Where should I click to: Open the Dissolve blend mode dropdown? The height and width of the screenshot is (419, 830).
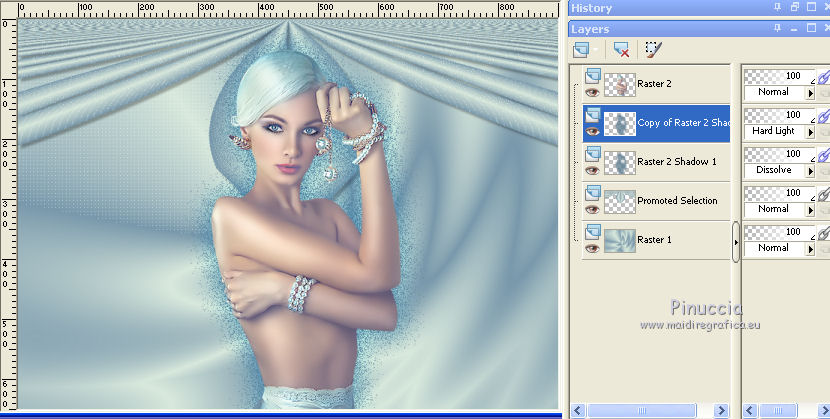point(810,171)
